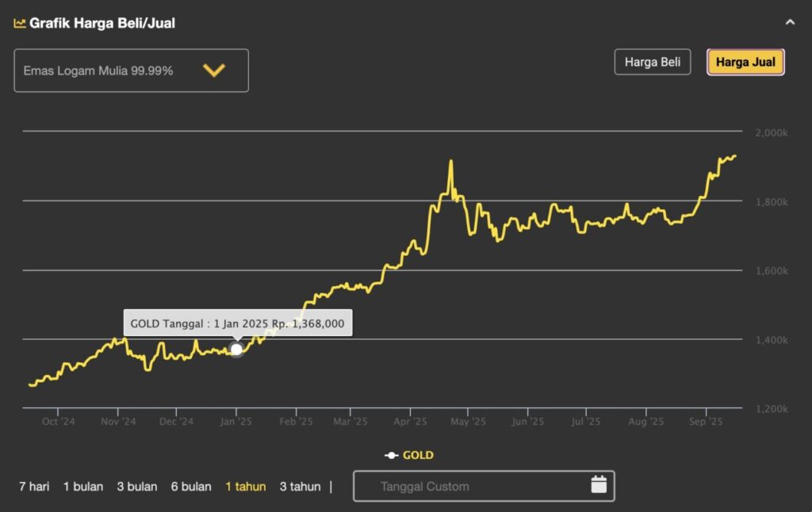812x512 pixels.
Task: Select the 7 hari time range
Action: (x=34, y=487)
